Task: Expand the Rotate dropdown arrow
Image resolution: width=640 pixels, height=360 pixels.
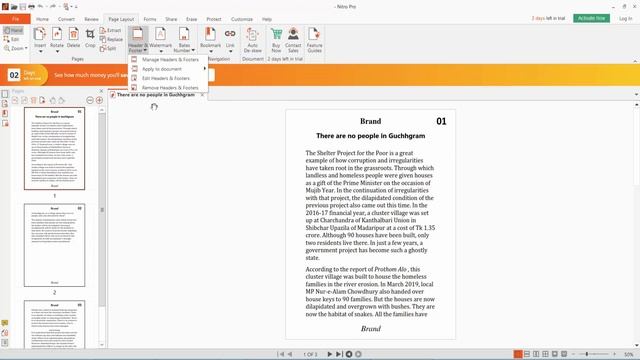Action: (57, 51)
